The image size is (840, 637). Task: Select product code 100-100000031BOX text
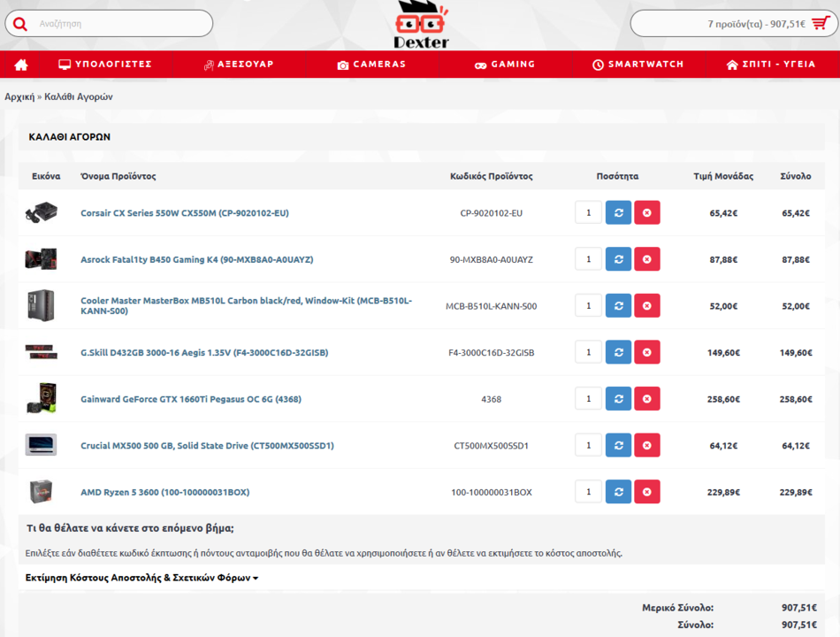492,492
